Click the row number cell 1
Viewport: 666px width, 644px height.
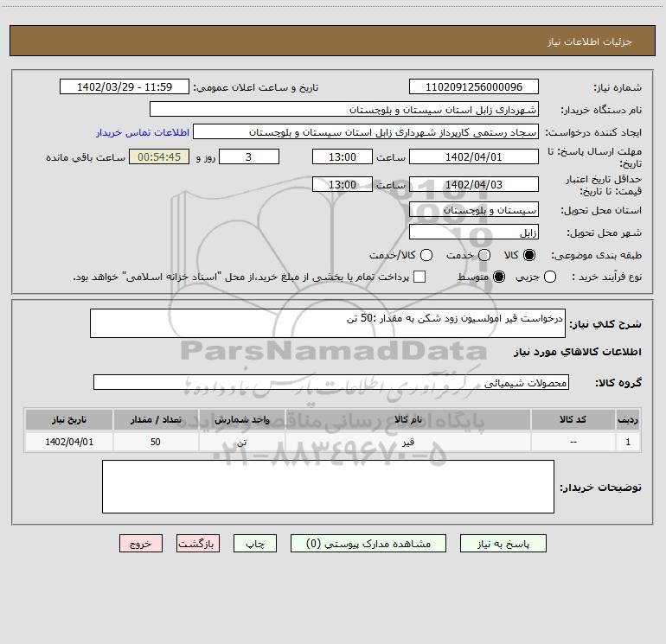[x=628, y=442]
